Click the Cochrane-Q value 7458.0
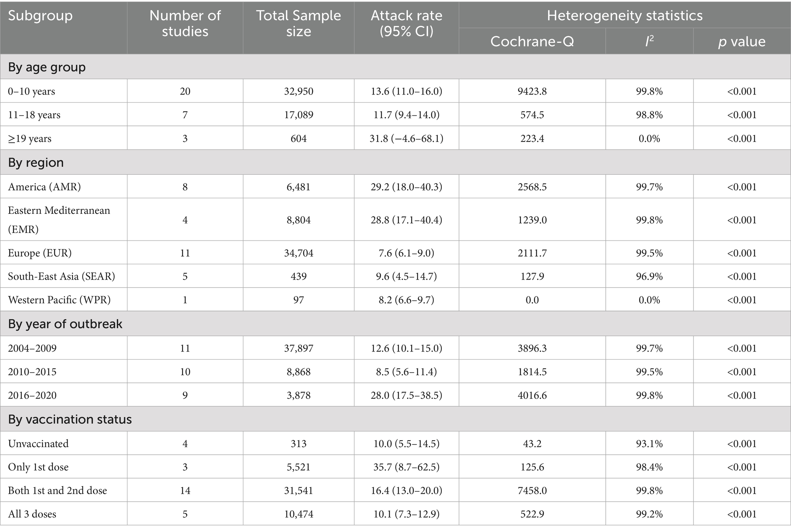Viewport: 791px width, 532px height. 532,490
